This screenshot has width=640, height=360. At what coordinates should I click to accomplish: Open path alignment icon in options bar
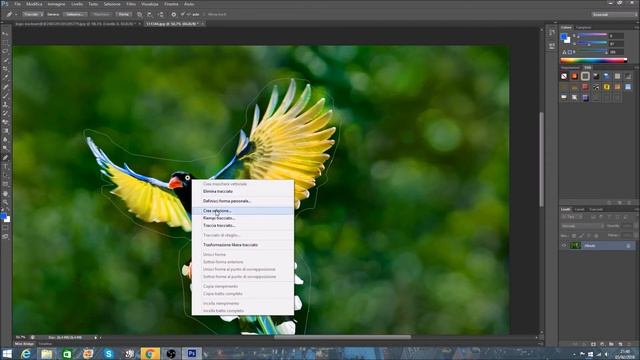click(x=150, y=14)
